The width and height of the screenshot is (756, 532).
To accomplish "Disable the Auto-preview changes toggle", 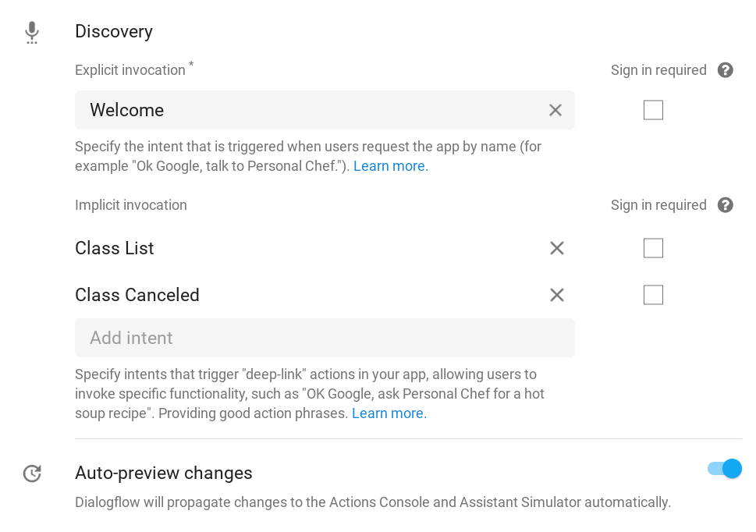I will pos(725,469).
